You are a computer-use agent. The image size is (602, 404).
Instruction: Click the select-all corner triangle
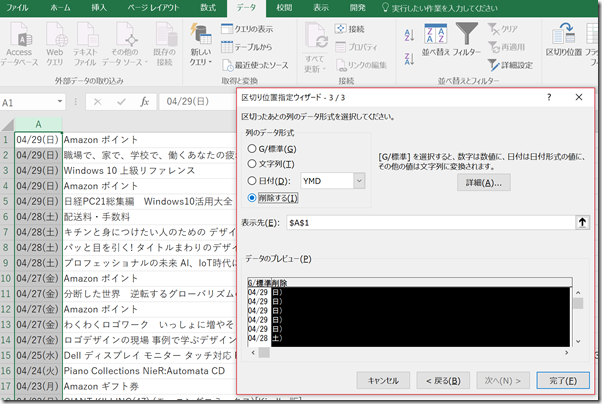[7, 124]
